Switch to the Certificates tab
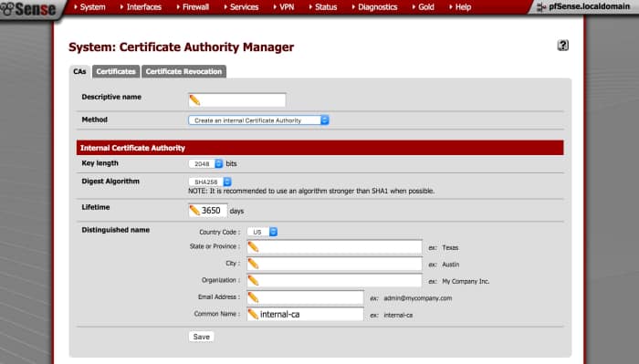The height and width of the screenshot is (364, 639). (116, 72)
